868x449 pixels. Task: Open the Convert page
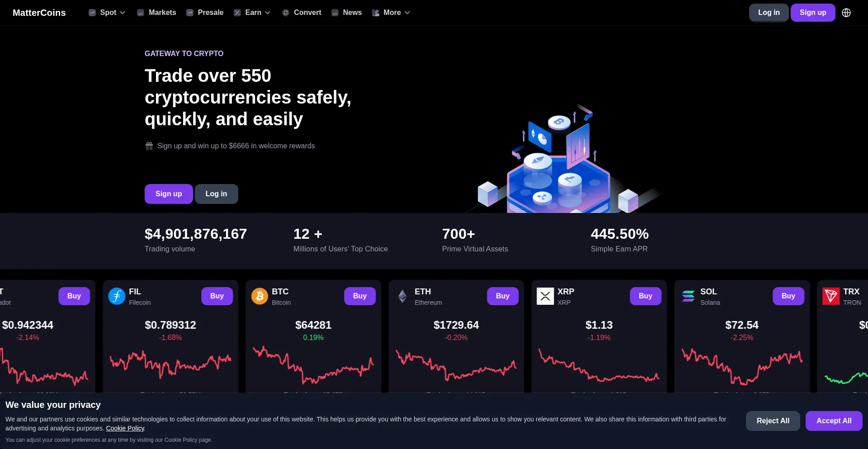[x=307, y=13]
